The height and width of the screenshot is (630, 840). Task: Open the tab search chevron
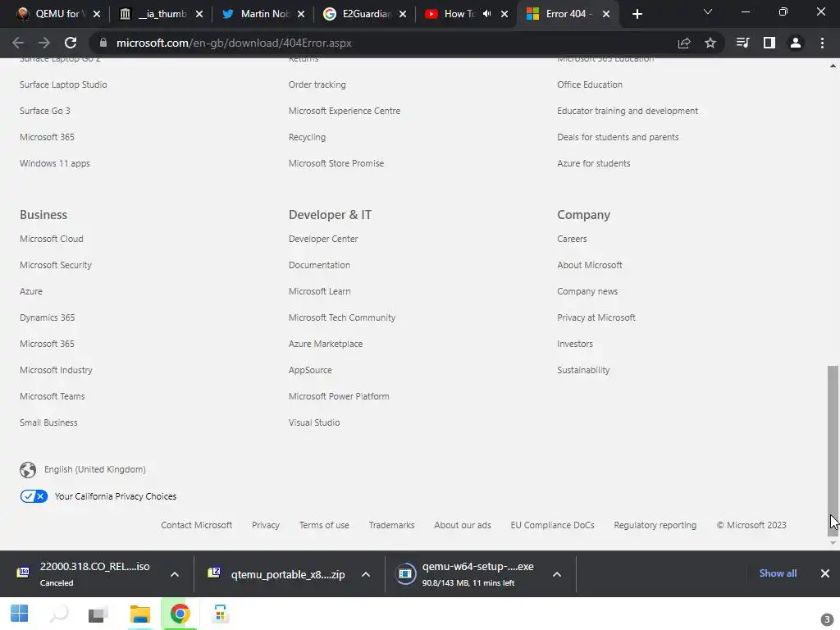click(708, 11)
